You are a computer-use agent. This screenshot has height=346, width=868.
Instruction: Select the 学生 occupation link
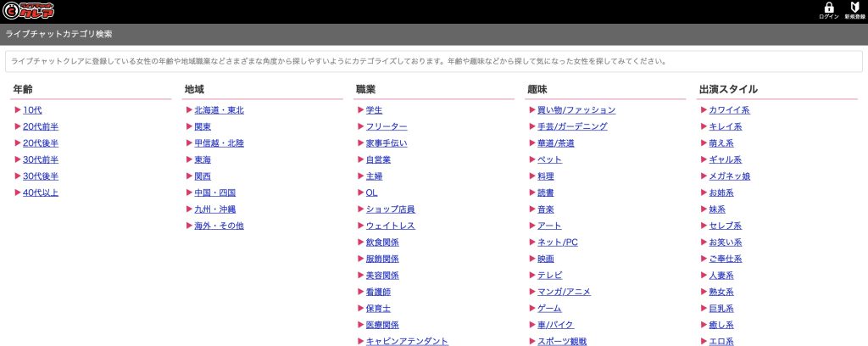click(374, 110)
